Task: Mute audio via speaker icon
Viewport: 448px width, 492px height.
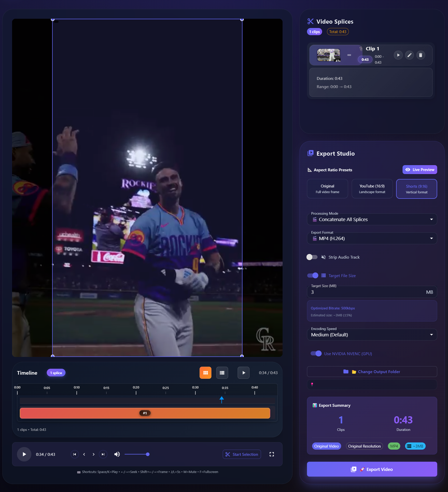Action: pos(117,454)
